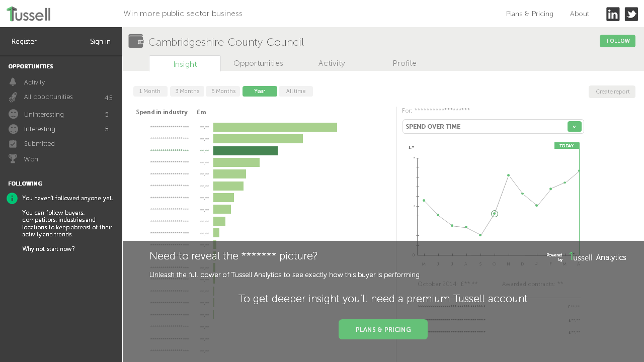644x362 pixels.
Task: Open the Twitter icon
Action: (x=631, y=14)
